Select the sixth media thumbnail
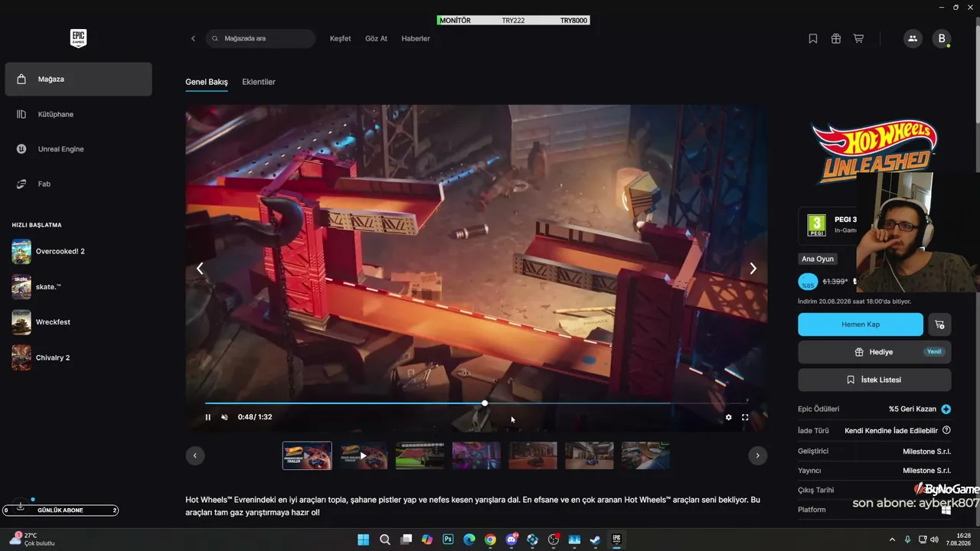Image resolution: width=980 pixels, height=551 pixels. click(590, 455)
